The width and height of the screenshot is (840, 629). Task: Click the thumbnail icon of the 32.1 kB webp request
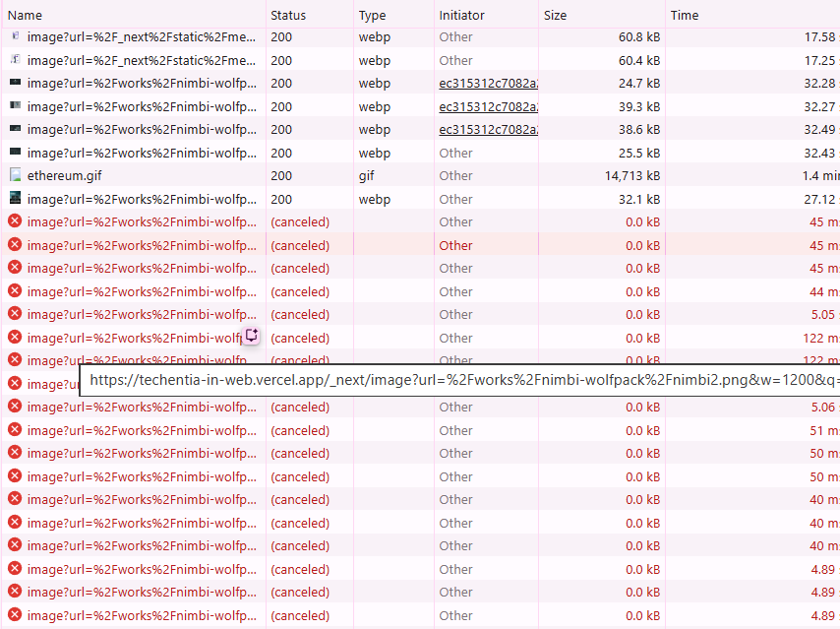pos(15,199)
